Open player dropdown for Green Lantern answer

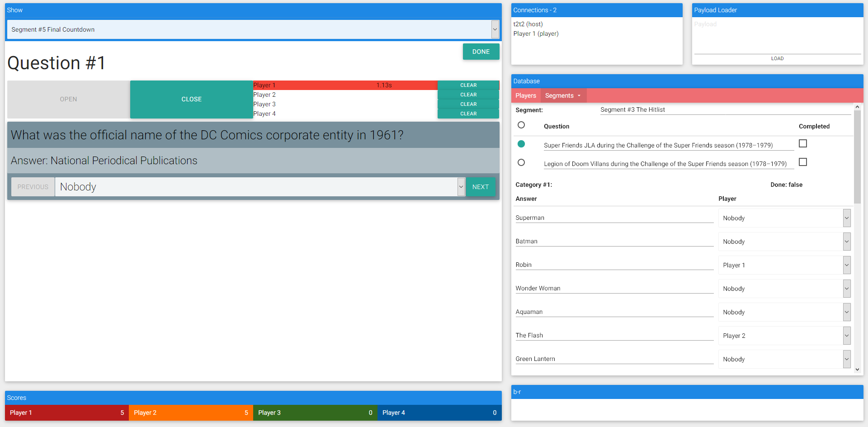coord(784,359)
